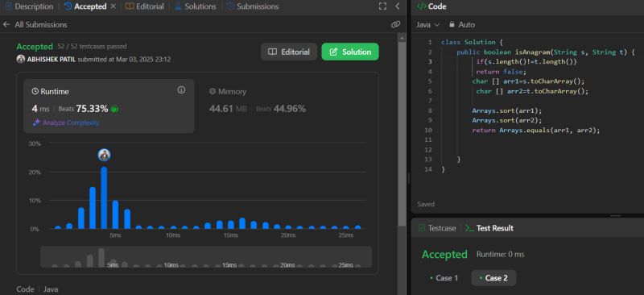Click the green Solution button

[x=350, y=52]
